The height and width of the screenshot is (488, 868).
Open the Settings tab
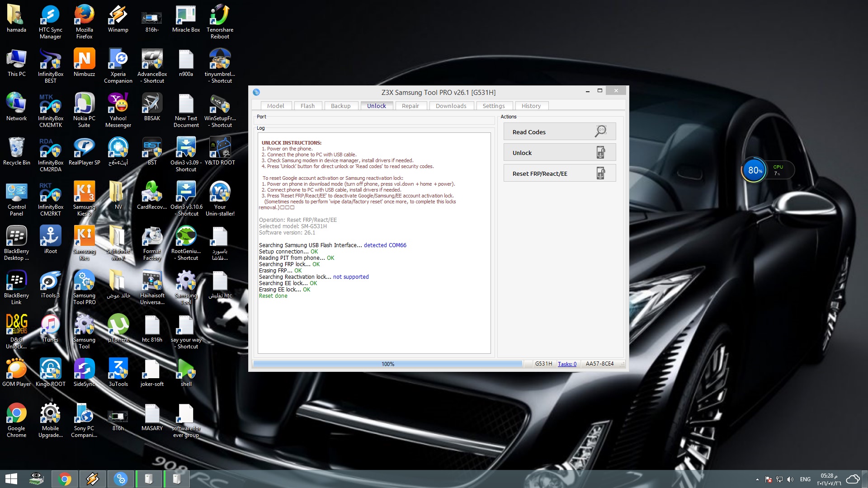tap(494, 106)
